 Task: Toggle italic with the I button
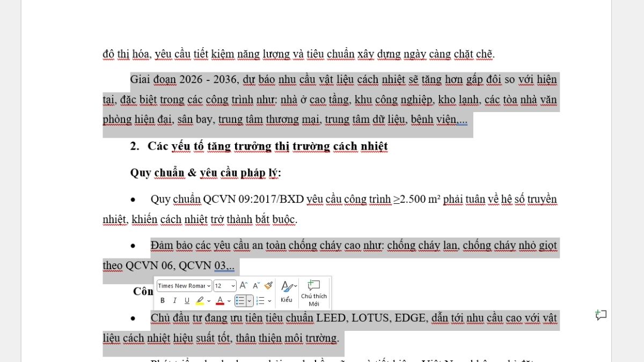point(174,300)
